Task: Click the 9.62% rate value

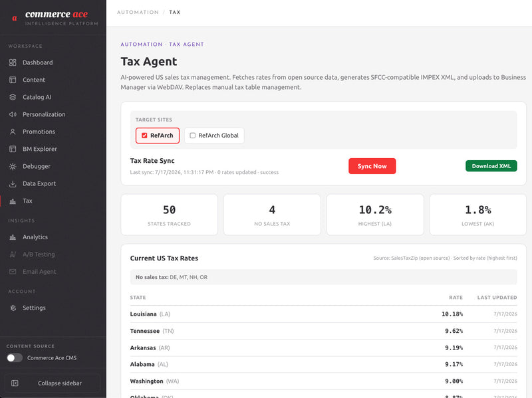Action: coord(454,331)
